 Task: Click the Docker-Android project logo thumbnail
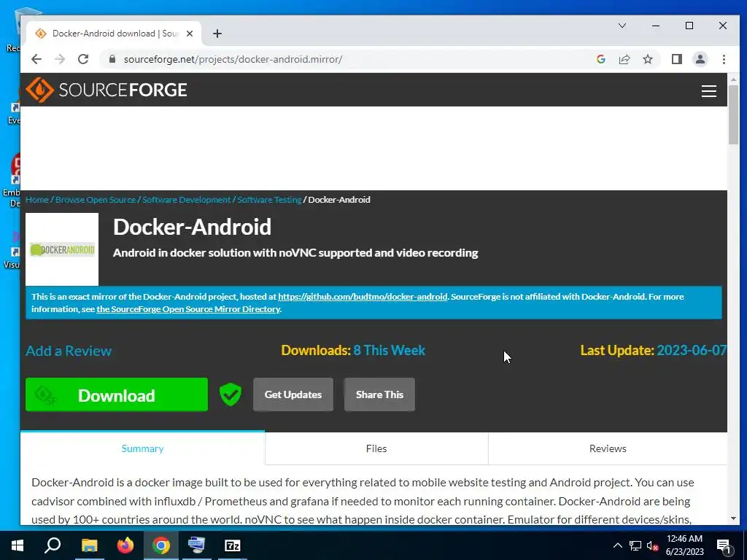[x=62, y=249]
